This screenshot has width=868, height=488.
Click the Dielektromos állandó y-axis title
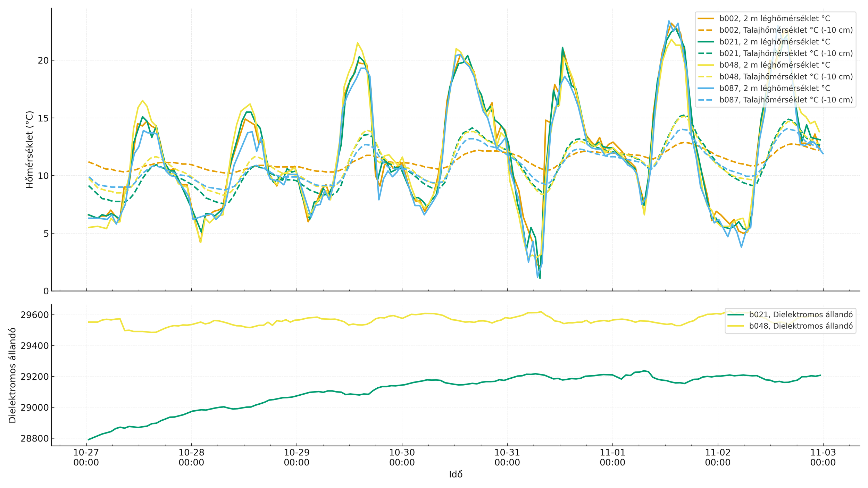point(12,375)
